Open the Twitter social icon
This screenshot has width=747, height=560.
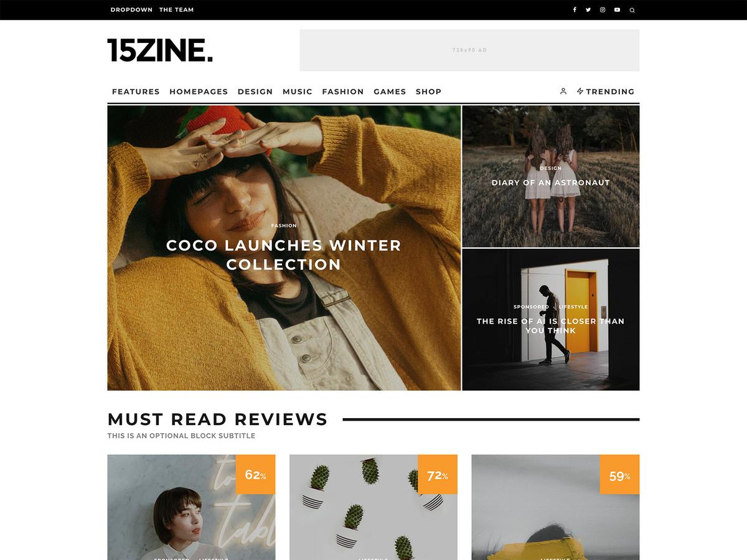pyautogui.click(x=588, y=10)
